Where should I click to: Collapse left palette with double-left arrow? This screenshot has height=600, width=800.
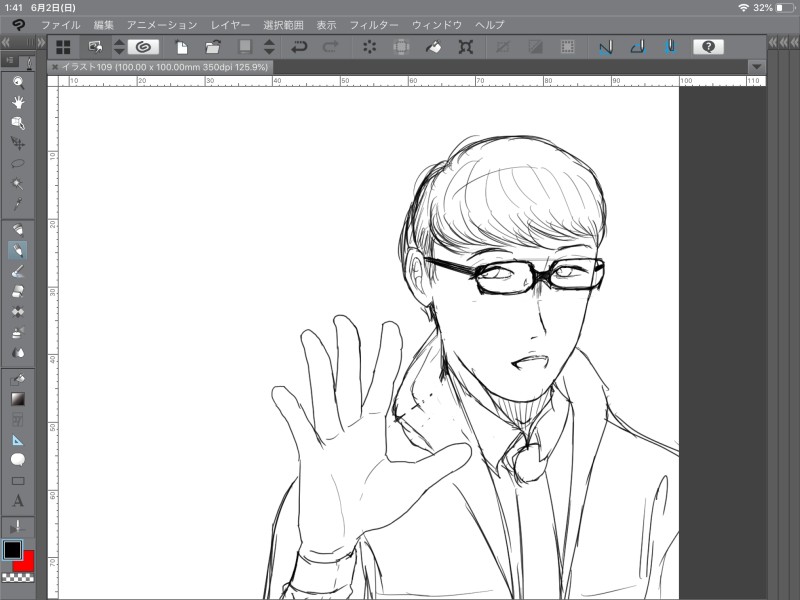coord(6,42)
